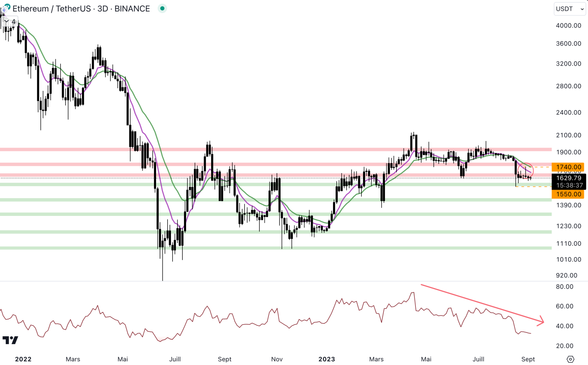Viewport: 588px width, 365px height.
Task: Click the RSI 40.00 axis label
Action: pos(565,326)
